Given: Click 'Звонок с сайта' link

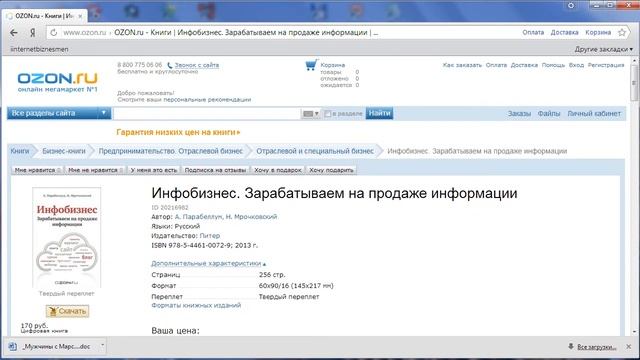Looking at the screenshot, I should click(x=197, y=65).
